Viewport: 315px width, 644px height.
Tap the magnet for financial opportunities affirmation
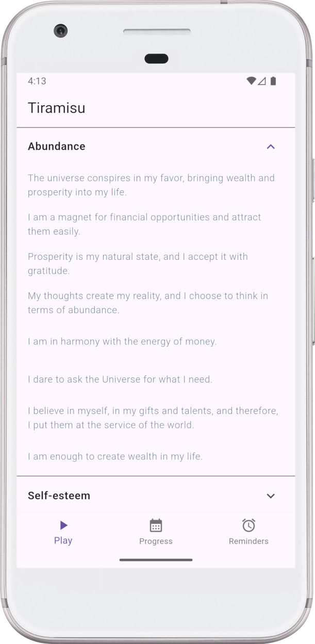pyautogui.click(x=144, y=224)
